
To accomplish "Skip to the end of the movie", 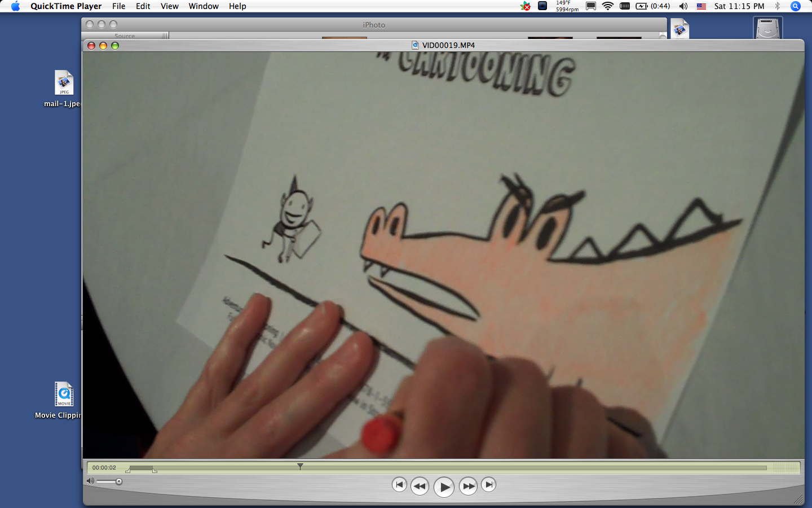I will (x=489, y=484).
